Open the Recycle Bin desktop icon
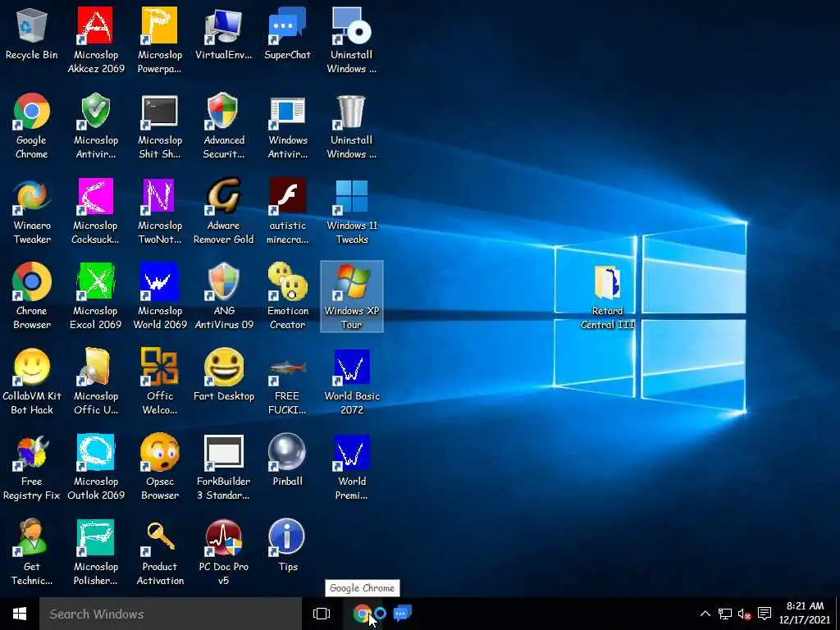The image size is (840, 630). point(32,34)
